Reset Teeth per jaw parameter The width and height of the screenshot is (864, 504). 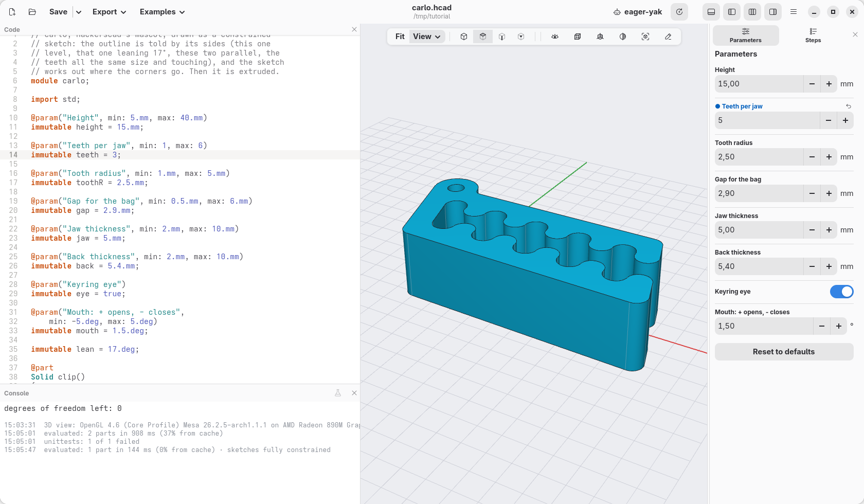(849, 106)
